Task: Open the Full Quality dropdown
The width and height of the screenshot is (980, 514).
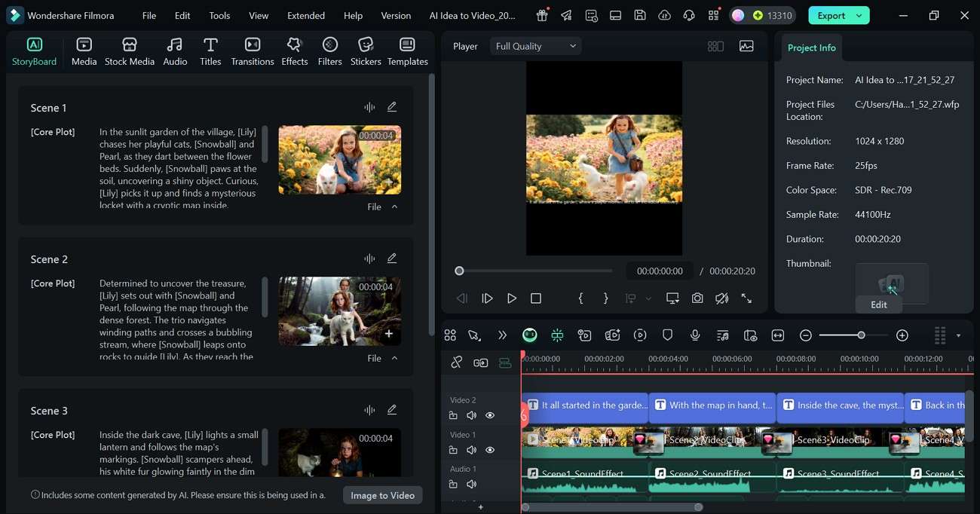Action: click(535, 46)
